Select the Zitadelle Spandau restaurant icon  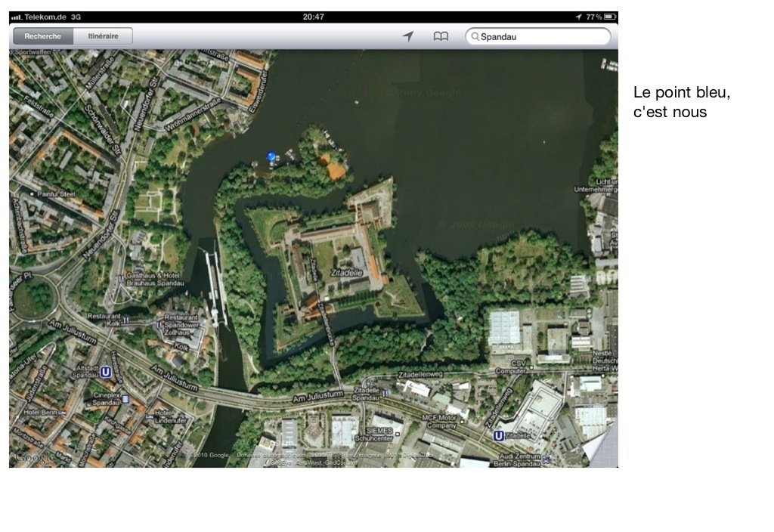coord(384,394)
